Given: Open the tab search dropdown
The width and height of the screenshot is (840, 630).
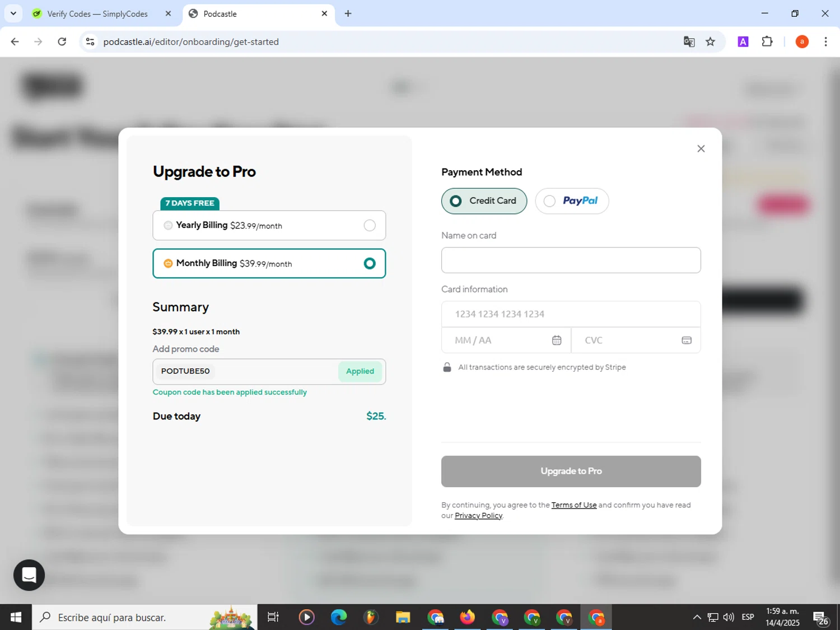Looking at the screenshot, I should pyautogui.click(x=13, y=13).
